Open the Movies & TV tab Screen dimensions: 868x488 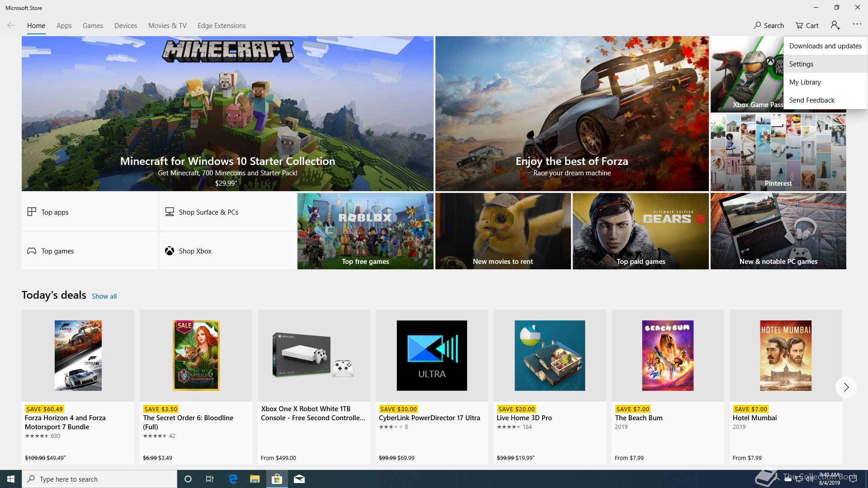(167, 26)
